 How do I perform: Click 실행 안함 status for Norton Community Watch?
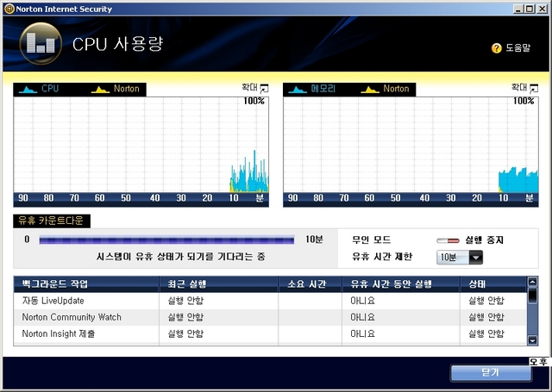click(486, 317)
